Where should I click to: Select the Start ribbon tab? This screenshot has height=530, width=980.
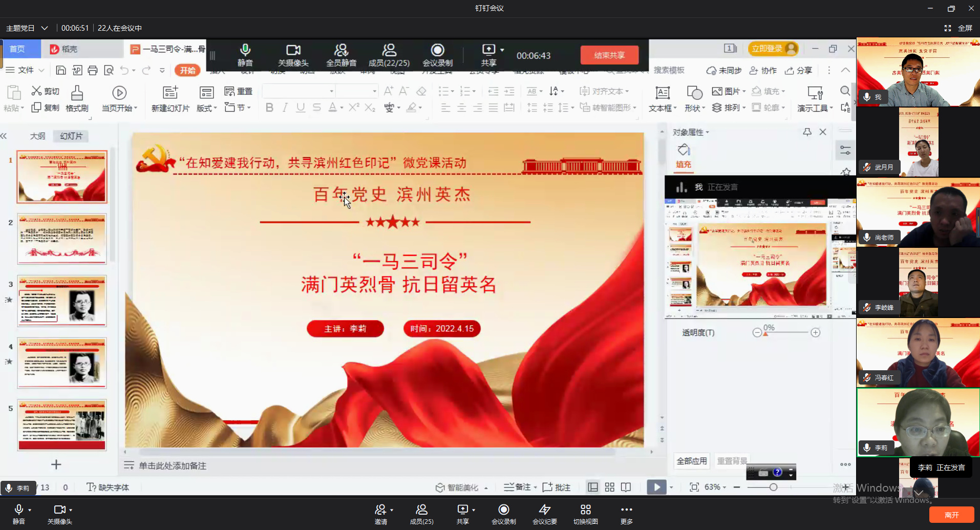tap(187, 70)
